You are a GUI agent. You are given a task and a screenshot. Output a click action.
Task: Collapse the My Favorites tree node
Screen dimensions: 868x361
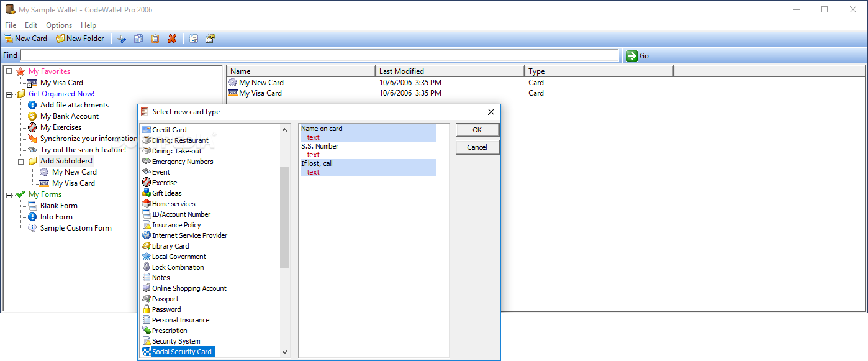click(9, 71)
